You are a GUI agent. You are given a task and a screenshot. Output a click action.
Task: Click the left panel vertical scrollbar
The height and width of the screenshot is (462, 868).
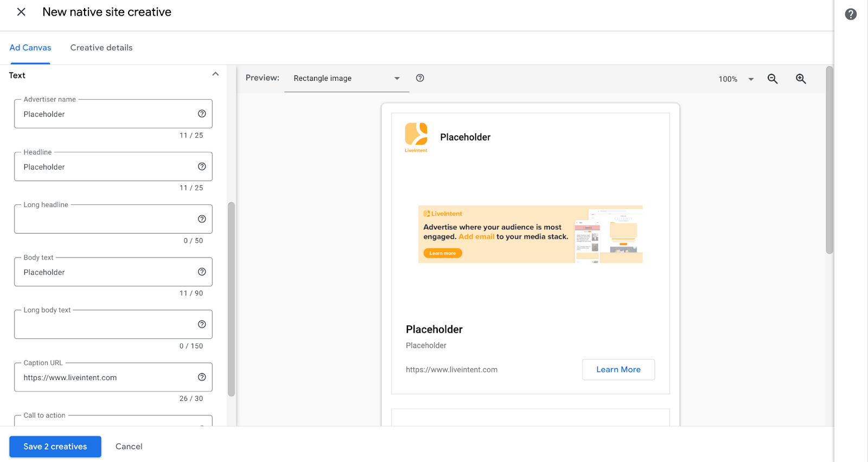232,298
